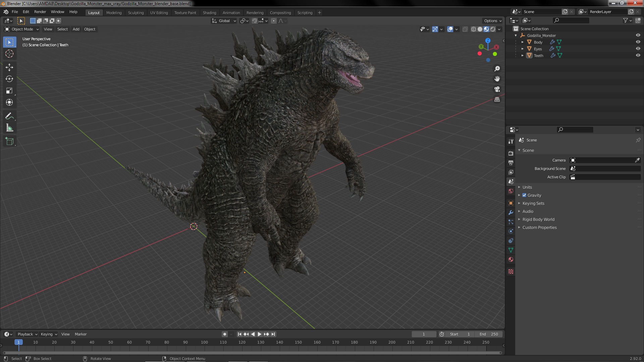
Task: Open the Global transform orientation dropdown
Action: pyautogui.click(x=224, y=21)
